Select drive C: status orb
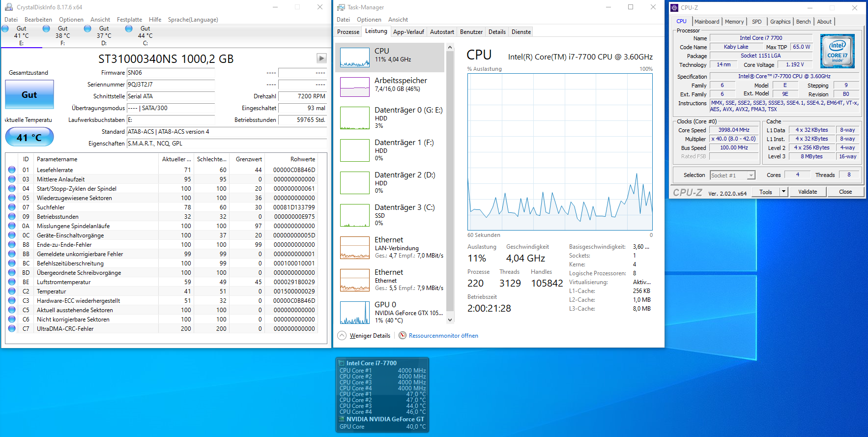868x437 pixels. point(129,29)
